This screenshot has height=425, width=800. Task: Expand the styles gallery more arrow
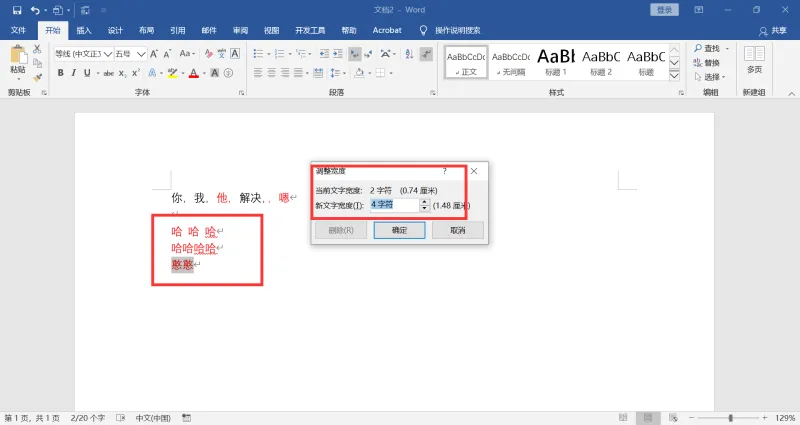point(674,76)
